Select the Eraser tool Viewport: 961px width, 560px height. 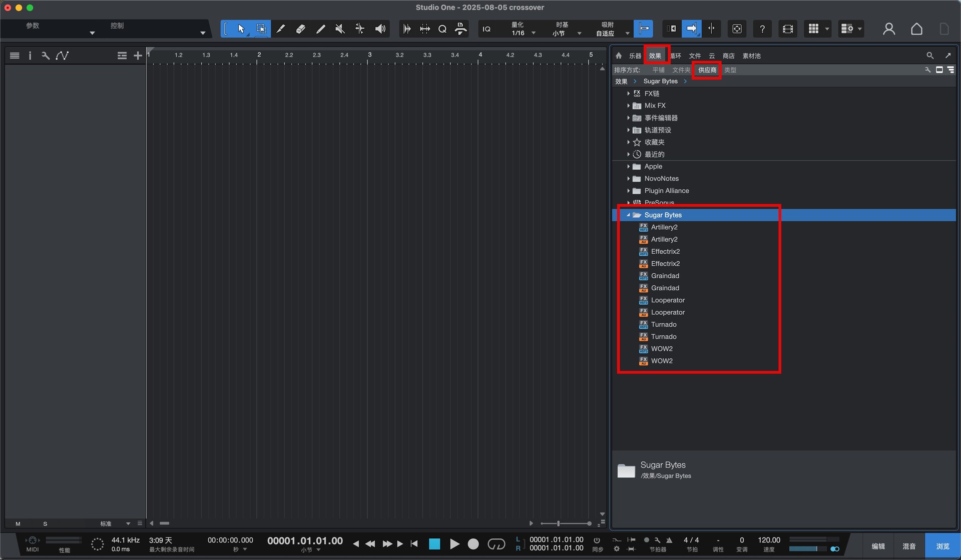300,29
